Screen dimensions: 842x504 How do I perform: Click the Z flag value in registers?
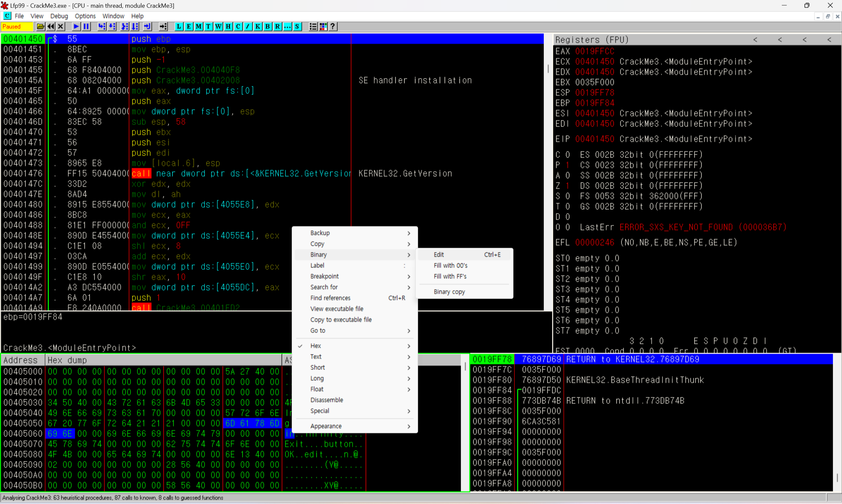point(567,186)
